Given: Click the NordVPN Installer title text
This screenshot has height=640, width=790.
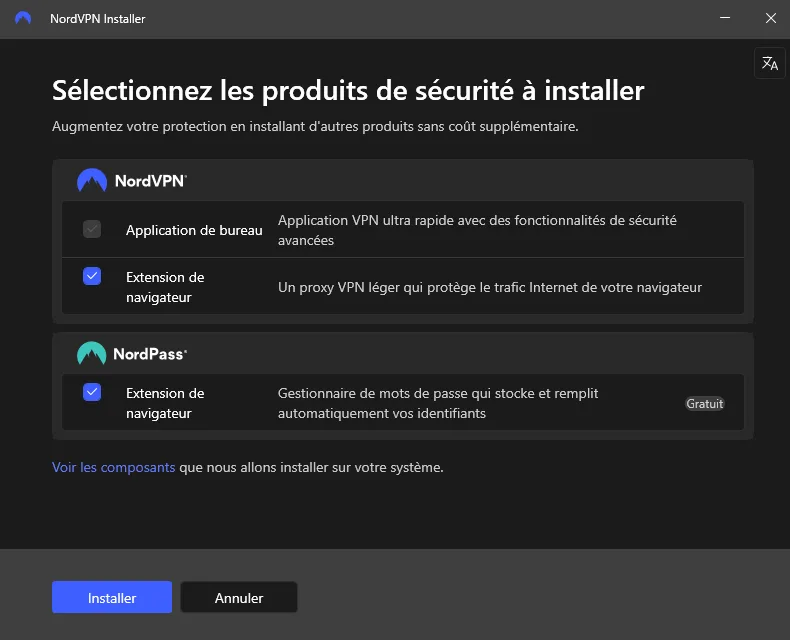Looking at the screenshot, I should [98, 19].
